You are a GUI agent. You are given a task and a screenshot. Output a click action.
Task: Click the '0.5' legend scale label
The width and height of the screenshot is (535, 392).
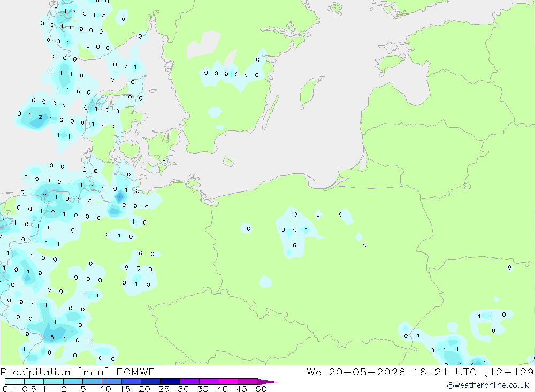coord(29,389)
